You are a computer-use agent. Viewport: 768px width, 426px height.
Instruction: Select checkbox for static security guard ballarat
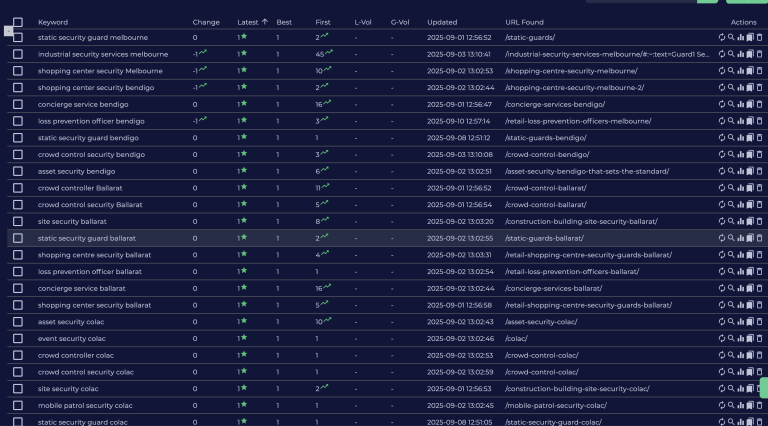coord(17,238)
